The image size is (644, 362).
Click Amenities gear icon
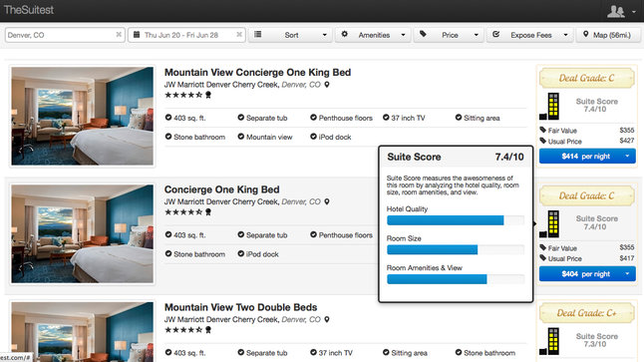(x=345, y=35)
